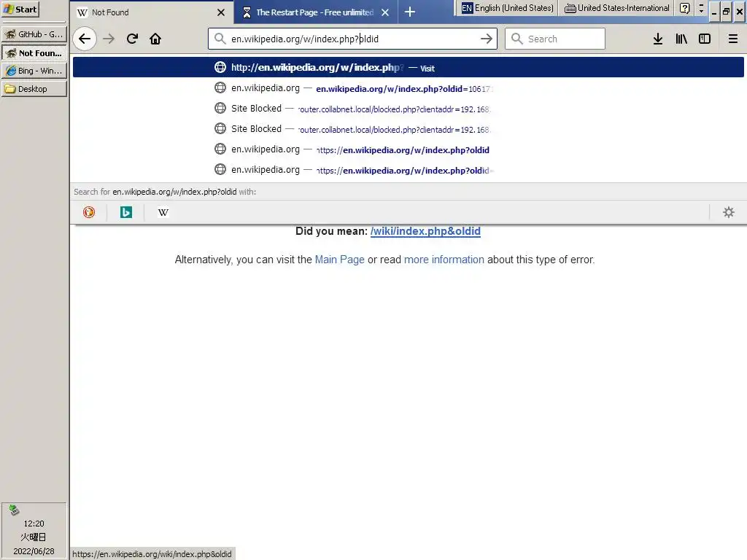The image size is (747, 560).
Task: Click the Go arrow in address bar
Action: (x=487, y=39)
